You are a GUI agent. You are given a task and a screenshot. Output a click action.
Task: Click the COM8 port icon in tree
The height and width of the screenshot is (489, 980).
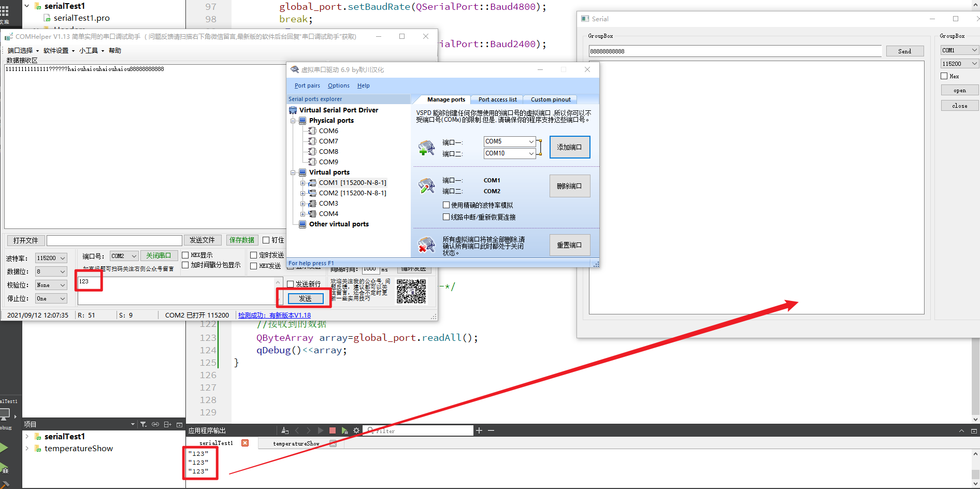pyautogui.click(x=312, y=151)
